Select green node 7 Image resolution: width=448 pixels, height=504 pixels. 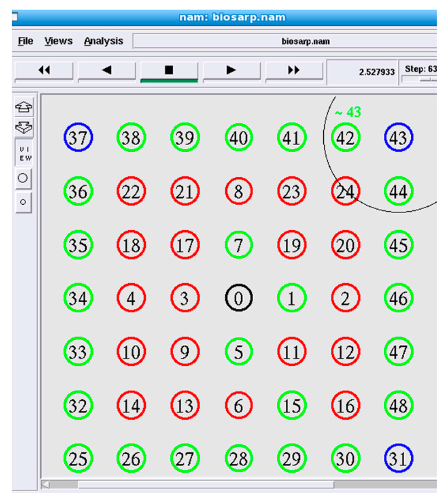(x=238, y=245)
